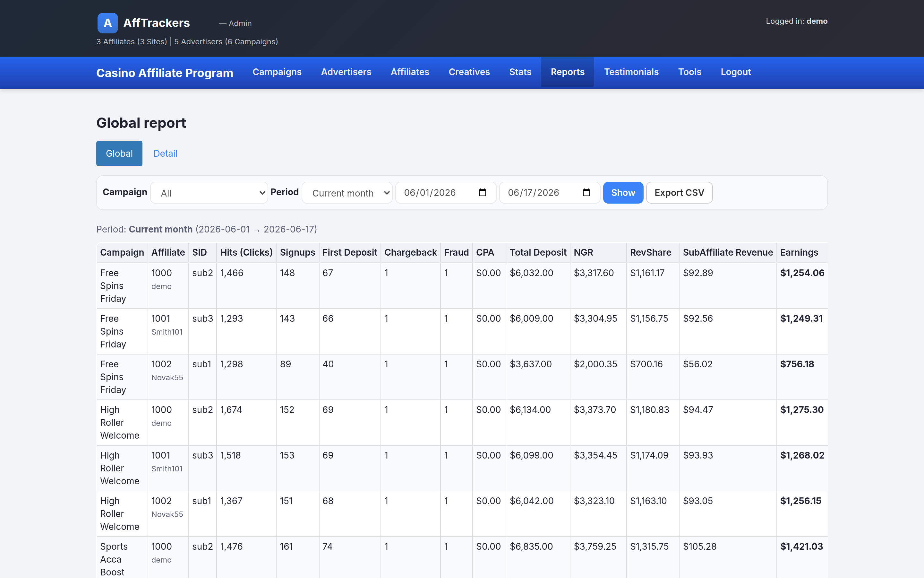Click the Campaign column header

click(122, 252)
